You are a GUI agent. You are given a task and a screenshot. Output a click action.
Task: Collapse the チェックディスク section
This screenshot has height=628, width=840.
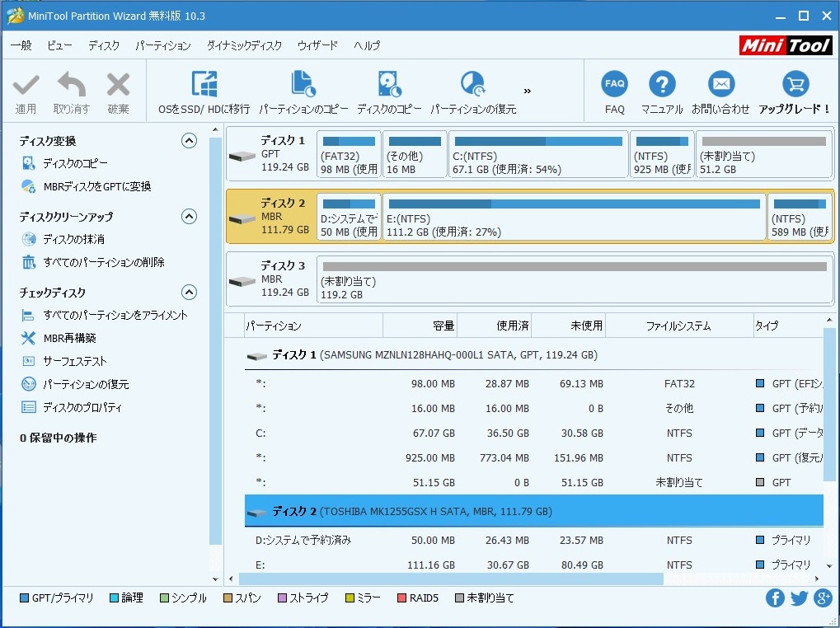pos(189,293)
